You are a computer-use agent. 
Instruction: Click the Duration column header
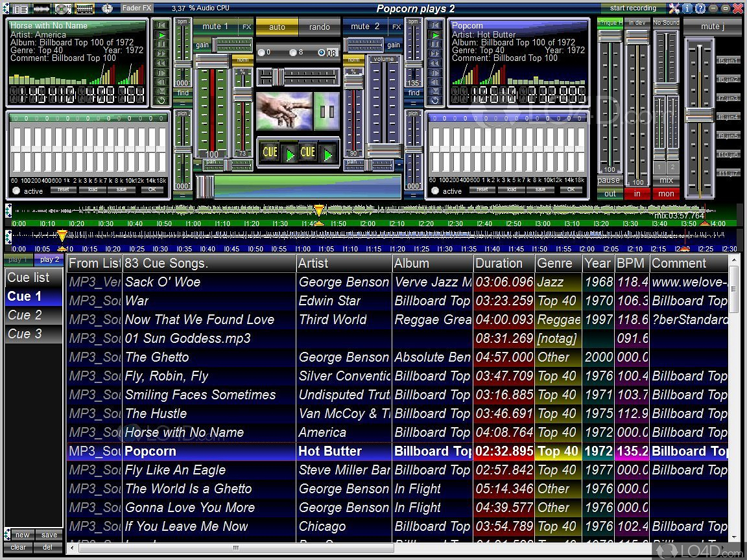pos(503,263)
